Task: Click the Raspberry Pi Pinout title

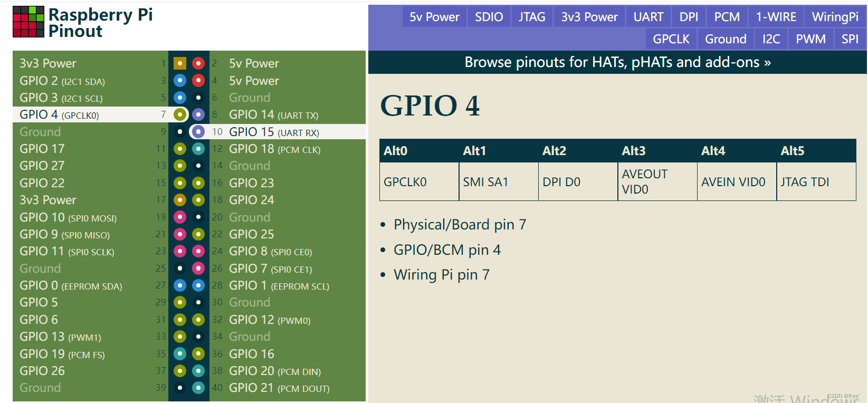Action: click(x=100, y=23)
